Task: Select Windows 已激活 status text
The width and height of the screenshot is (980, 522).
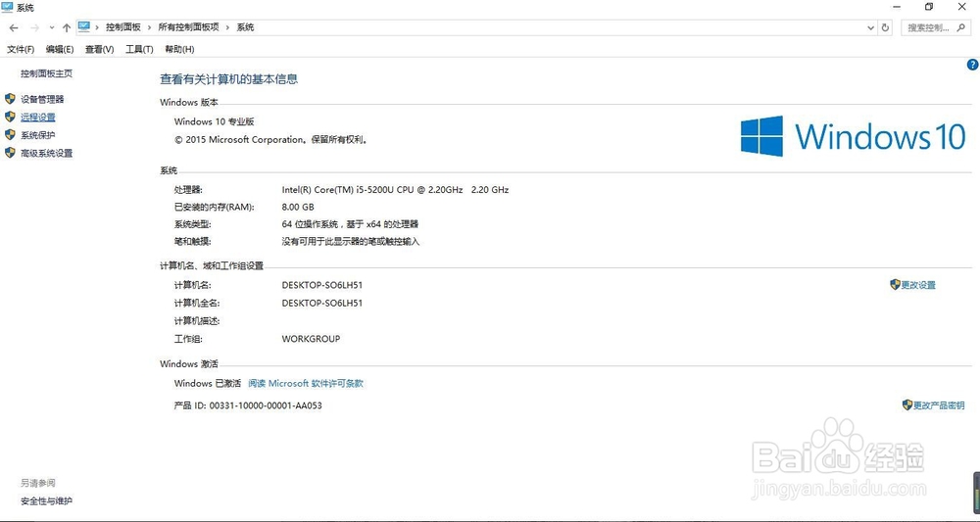Action: click(208, 383)
